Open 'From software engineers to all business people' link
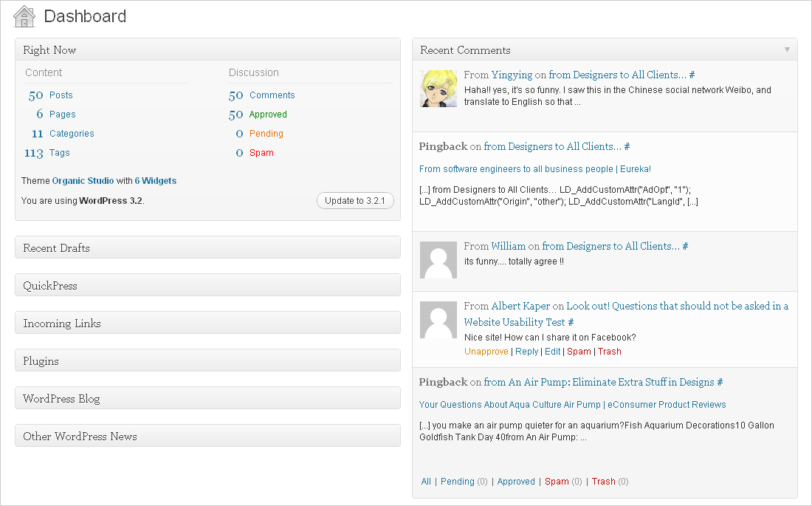Screen dimensions: 812x506 pos(535,169)
